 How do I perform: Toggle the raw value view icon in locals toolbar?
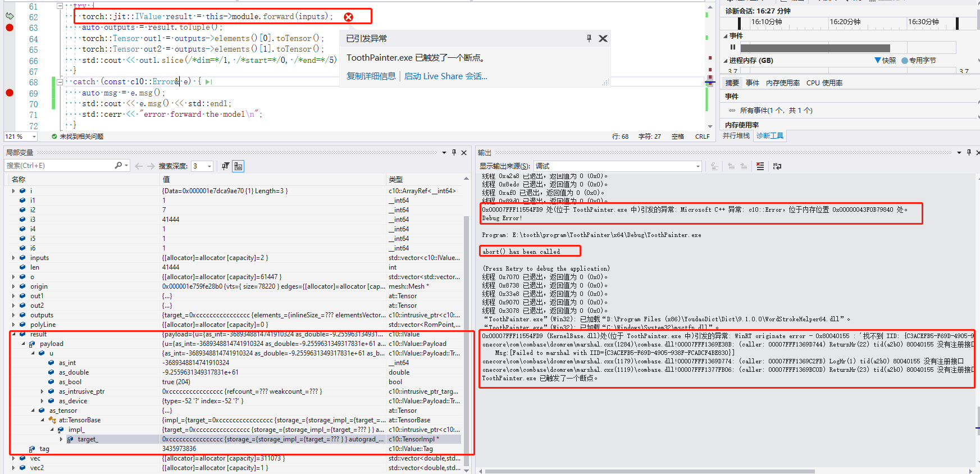click(238, 166)
